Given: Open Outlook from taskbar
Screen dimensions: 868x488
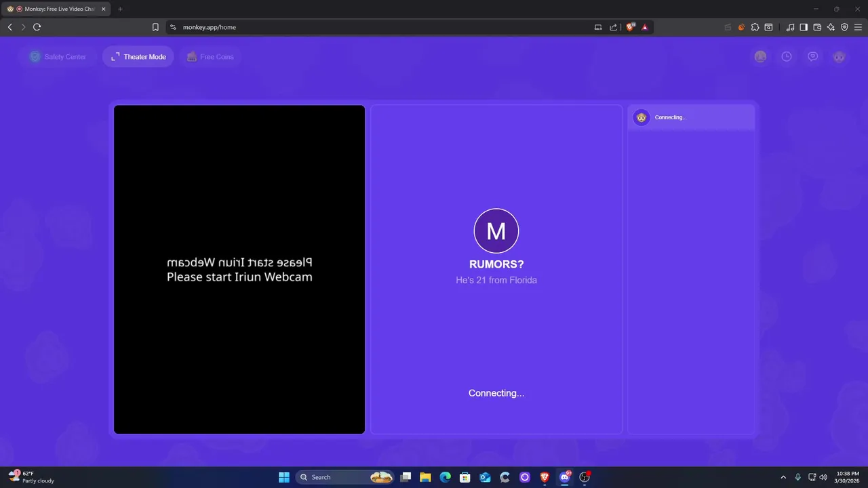Looking at the screenshot, I should pyautogui.click(x=485, y=477).
